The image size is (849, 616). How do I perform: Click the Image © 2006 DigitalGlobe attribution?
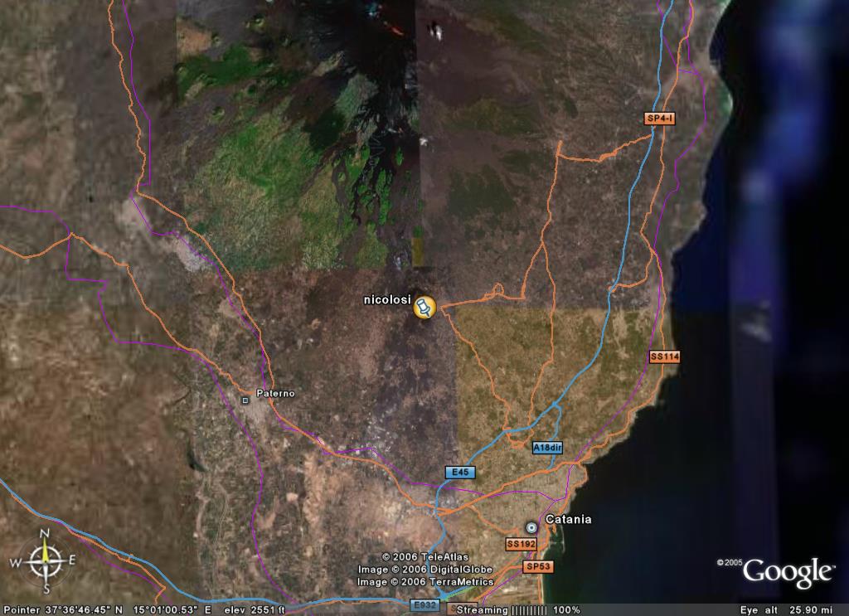click(x=425, y=570)
